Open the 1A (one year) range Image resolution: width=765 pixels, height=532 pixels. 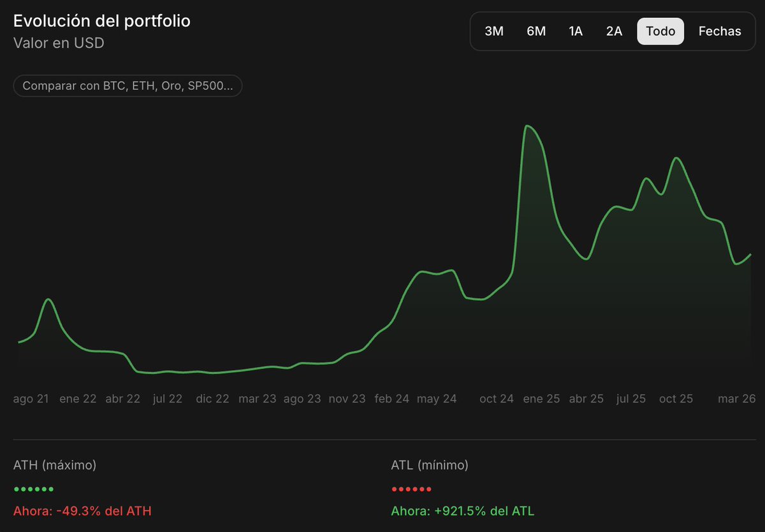(x=575, y=31)
